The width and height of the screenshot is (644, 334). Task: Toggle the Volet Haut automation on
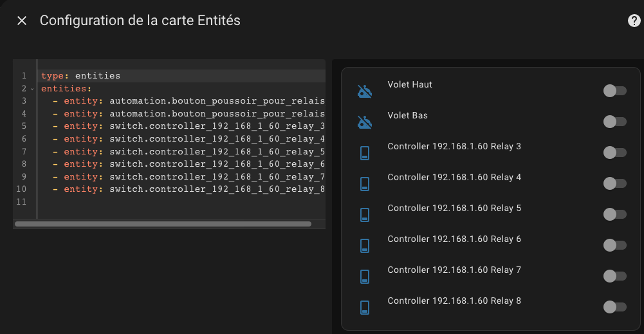coord(614,91)
